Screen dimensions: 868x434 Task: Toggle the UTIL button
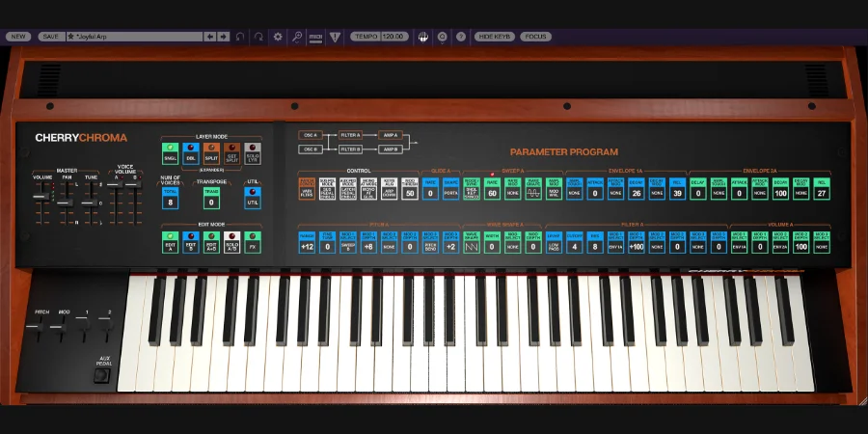tap(253, 198)
